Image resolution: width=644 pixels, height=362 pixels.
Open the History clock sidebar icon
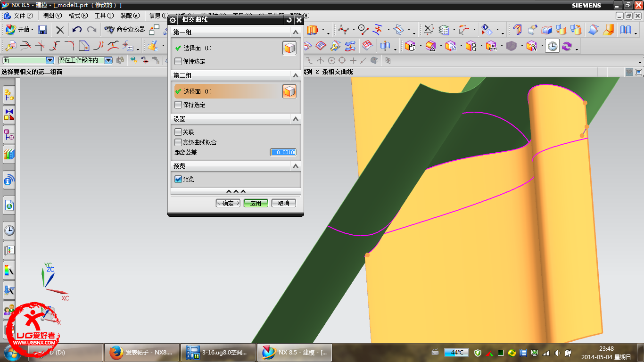pyautogui.click(x=9, y=230)
